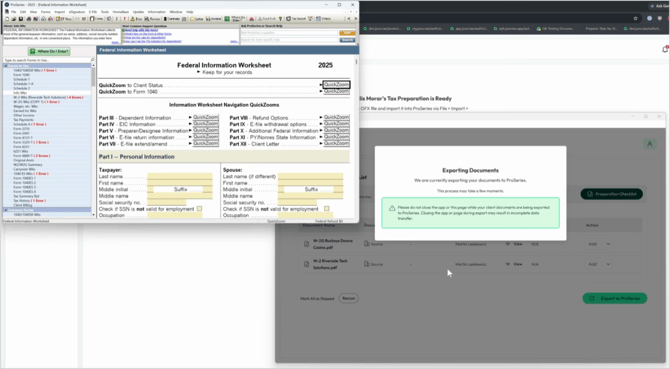This screenshot has height=369, width=670.
Task: Click the green Where Do I Enter? button
Action: [49, 51]
